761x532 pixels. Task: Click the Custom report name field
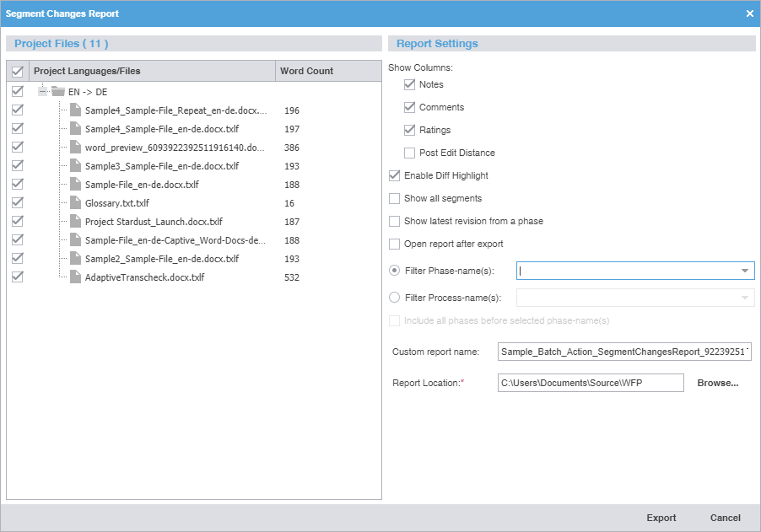tap(624, 351)
